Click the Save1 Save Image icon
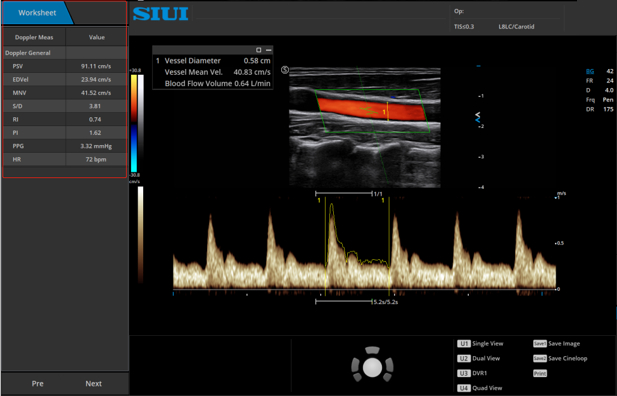 pos(540,344)
